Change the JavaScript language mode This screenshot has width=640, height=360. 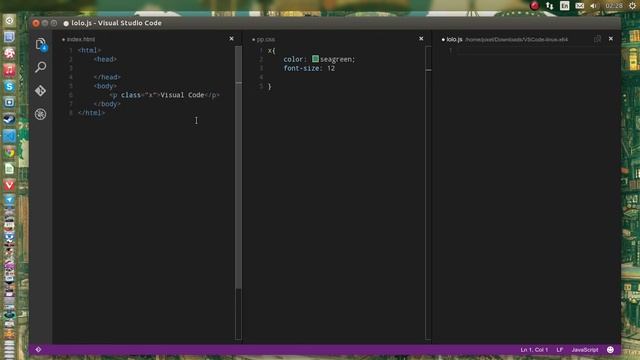pyautogui.click(x=584, y=350)
